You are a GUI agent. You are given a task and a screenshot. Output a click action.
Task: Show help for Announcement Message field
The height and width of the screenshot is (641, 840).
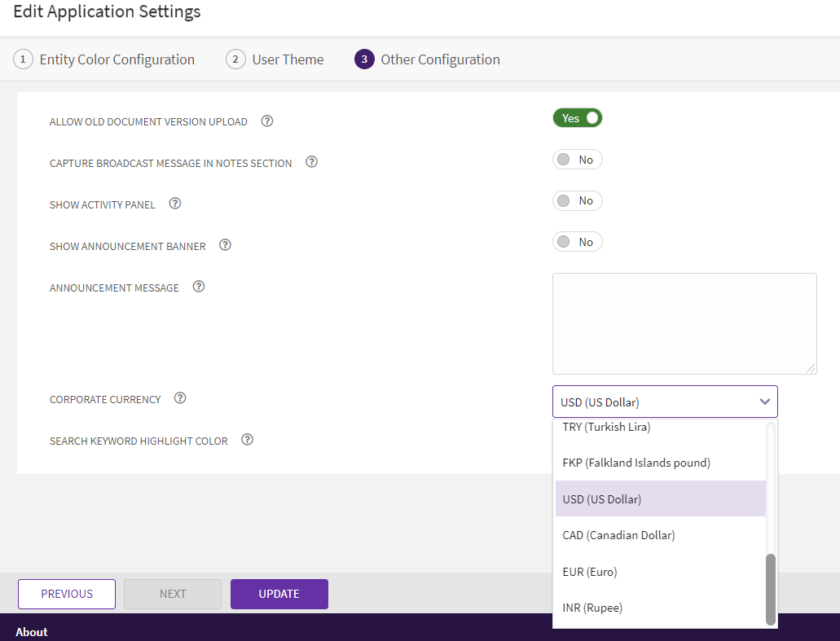point(198,287)
